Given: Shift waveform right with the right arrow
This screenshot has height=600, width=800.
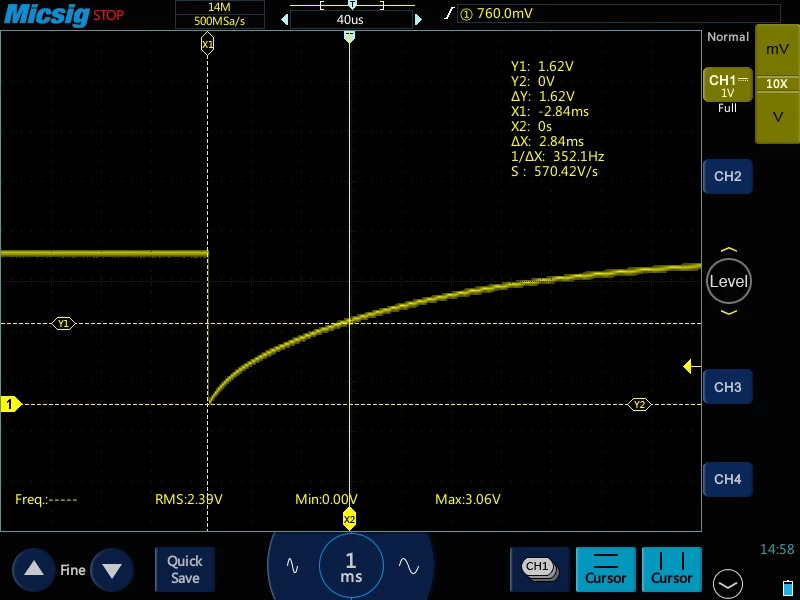Looking at the screenshot, I should 418,19.
